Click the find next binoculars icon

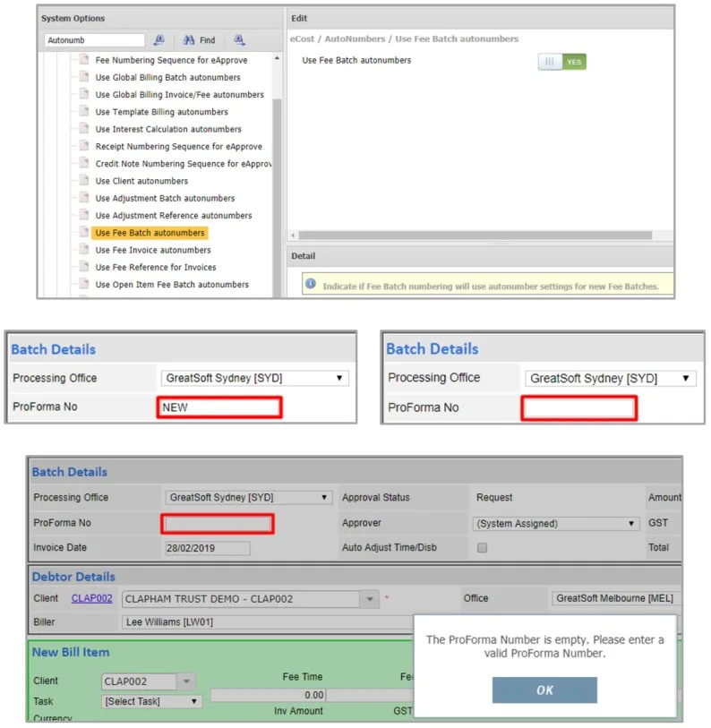pyautogui.click(x=239, y=40)
